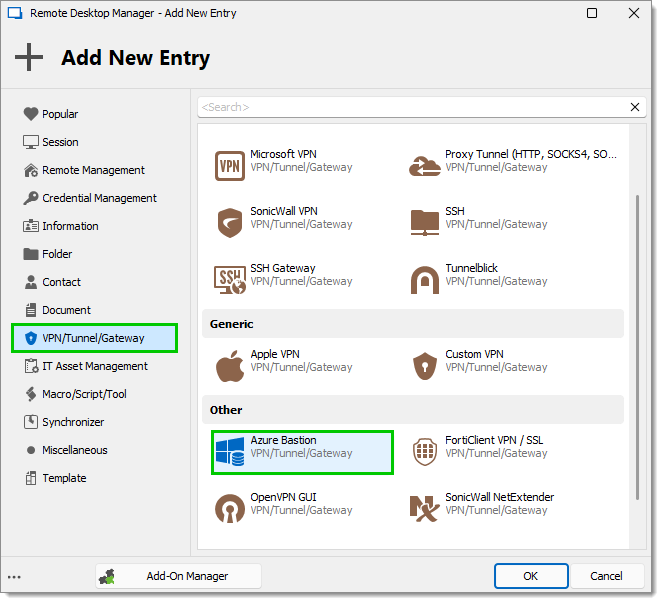Select the Microsoft VPN entry icon
Screen dimensions: 662x603
[x=231, y=167]
